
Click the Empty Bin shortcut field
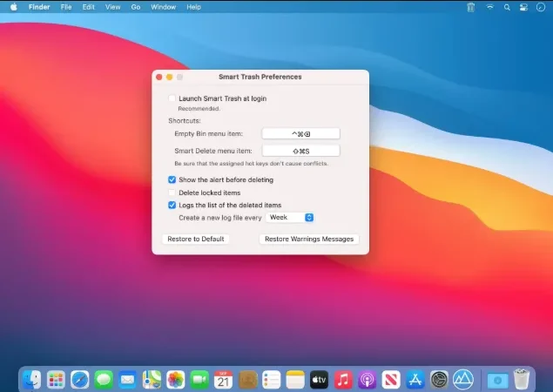(x=300, y=134)
